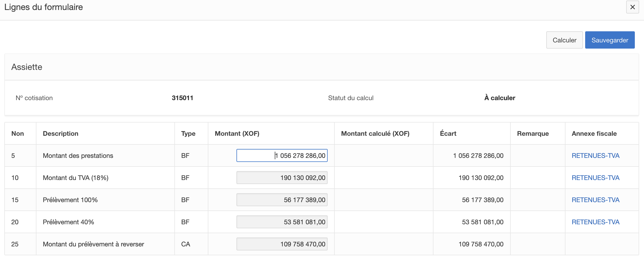Open RETENUES-TVA link in Montant du TVA row
The image size is (644, 258).
[x=595, y=178]
